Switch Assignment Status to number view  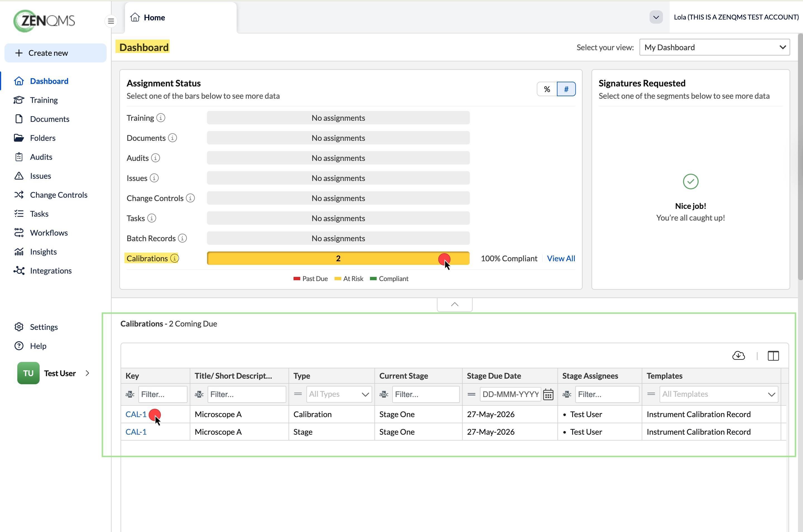click(x=566, y=89)
